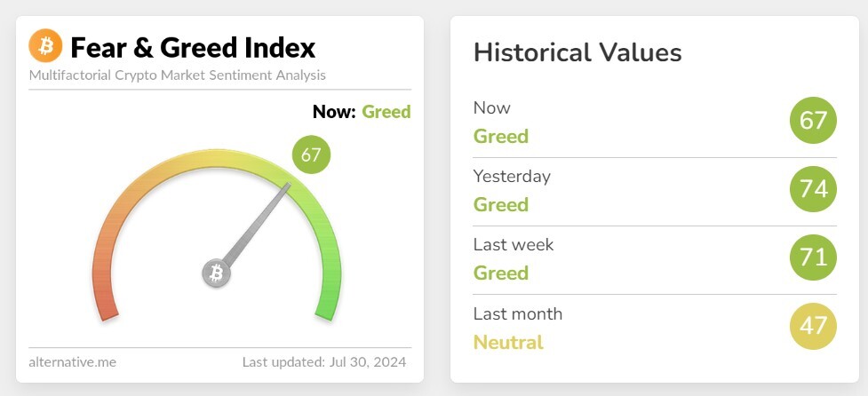The height and width of the screenshot is (396, 868).
Task: Click the Last week circle showing 71
Action: [x=813, y=257]
